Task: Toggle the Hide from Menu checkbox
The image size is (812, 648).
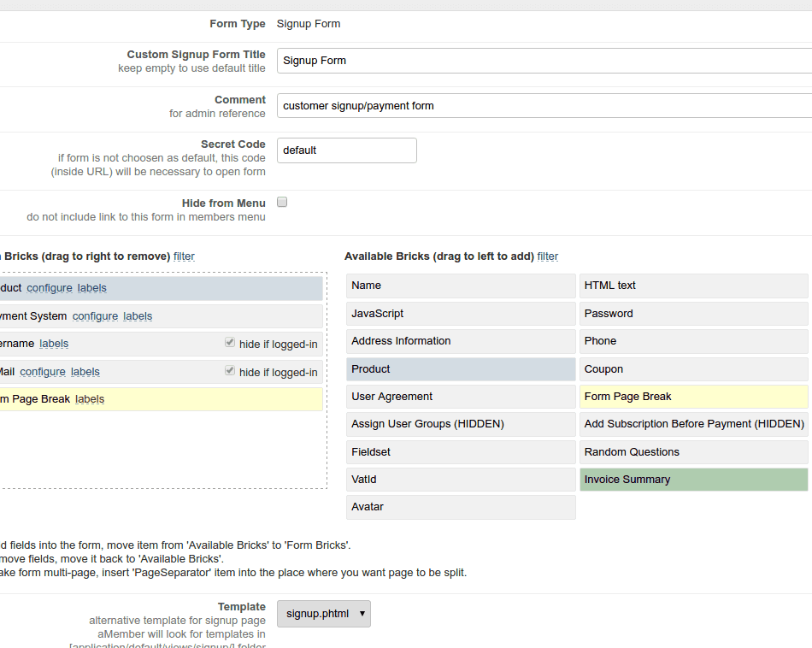Action: 282,202
